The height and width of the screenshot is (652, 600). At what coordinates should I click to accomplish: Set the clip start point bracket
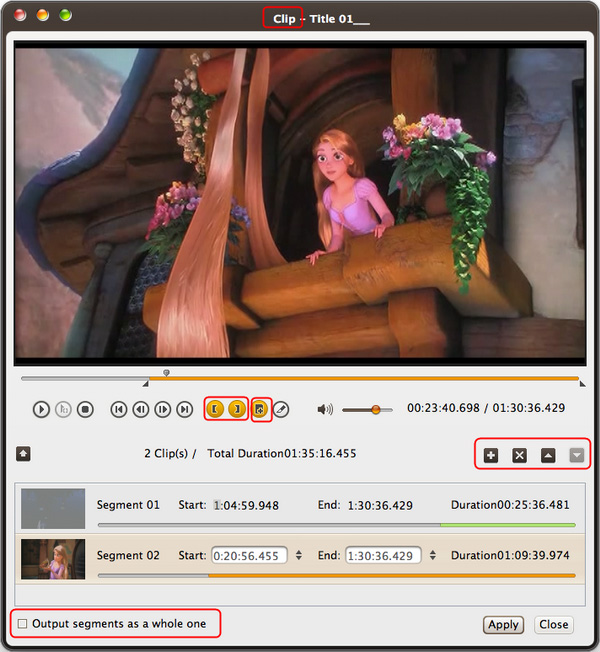[x=215, y=409]
